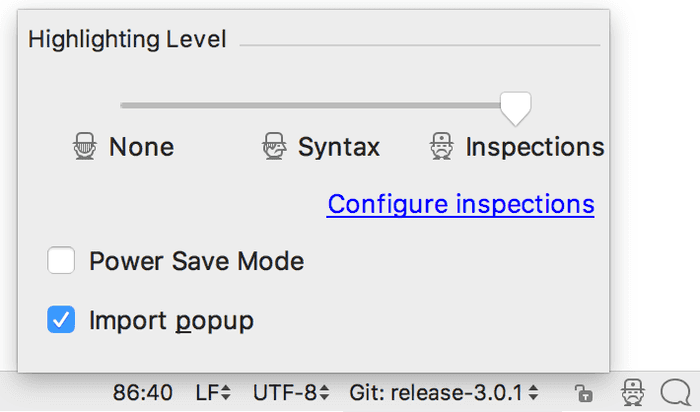This screenshot has height=412, width=700.
Task: Click the Import popup label text
Action: point(171,321)
